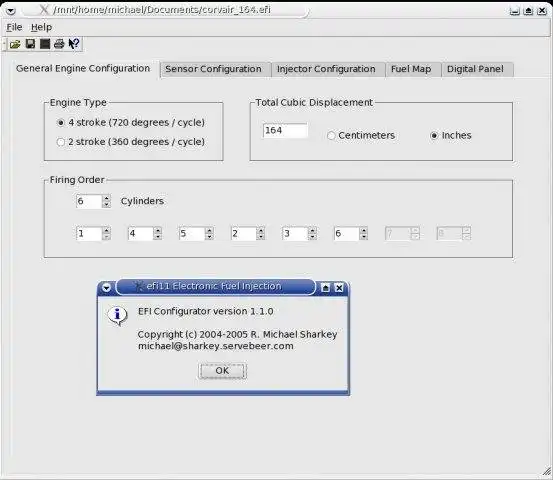Click the black square toolbar icon
Screen dimensions: 553x480
(x=45, y=44)
